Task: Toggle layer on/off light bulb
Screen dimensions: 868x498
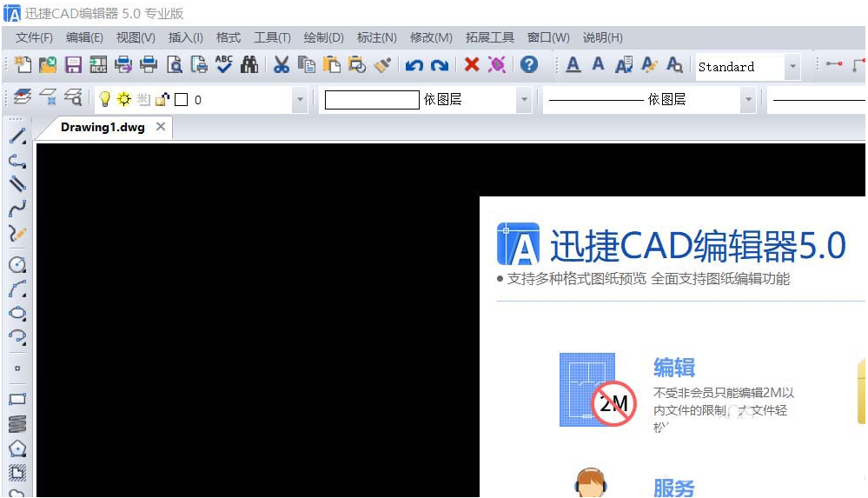Action: 104,99
